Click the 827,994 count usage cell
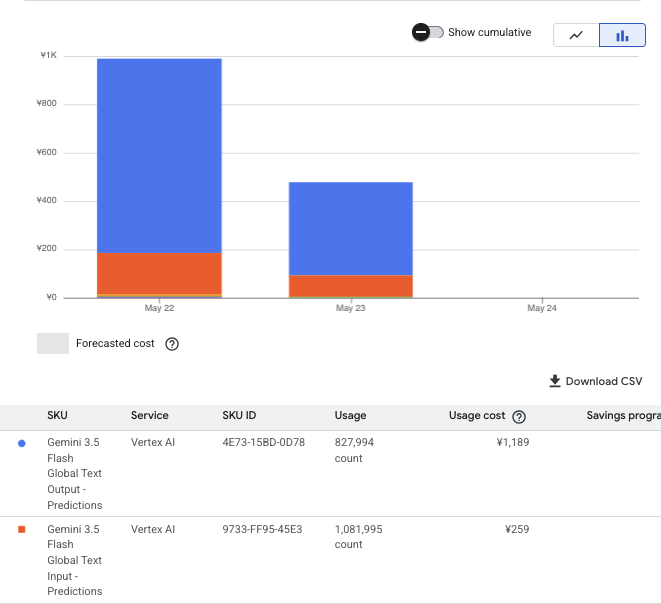Screen dimensions: 661x604 [354, 450]
